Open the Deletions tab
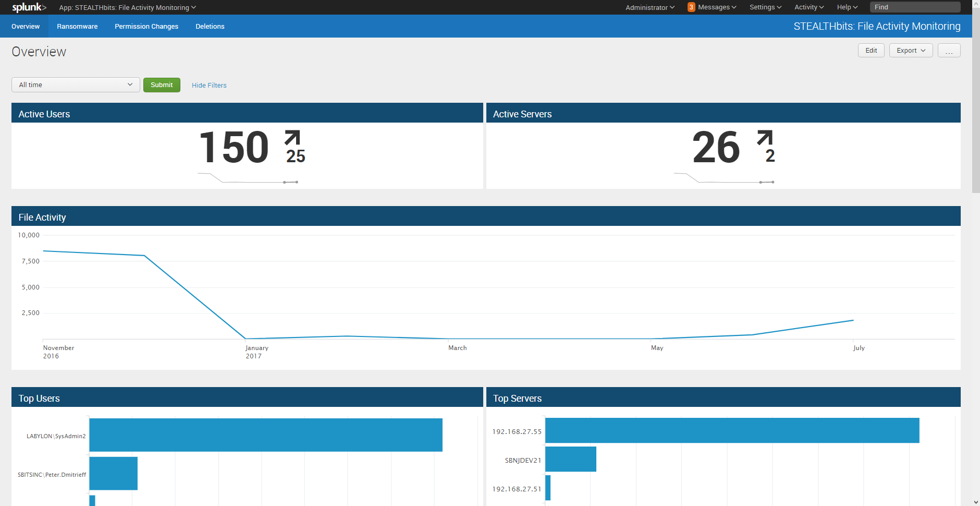Viewport: 980px width, 506px height. tap(210, 27)
